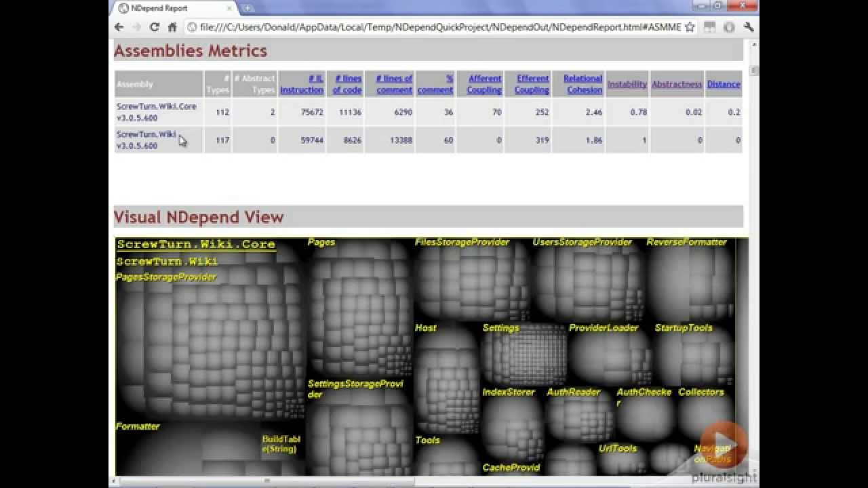Select ScrewTurn.Wiki v3.0.5.600 assembly cell
Screen dimensions: 868x488
coord(159,140)
